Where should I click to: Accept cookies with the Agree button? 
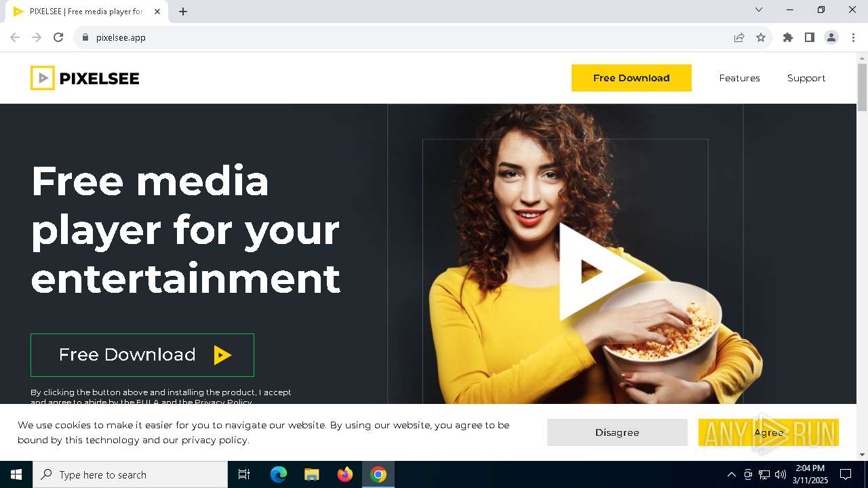pyautogui.click(x=768, y=432)
